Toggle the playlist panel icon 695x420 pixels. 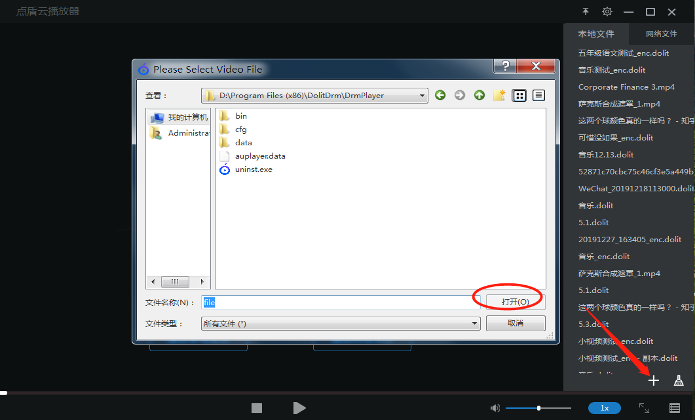676,408
